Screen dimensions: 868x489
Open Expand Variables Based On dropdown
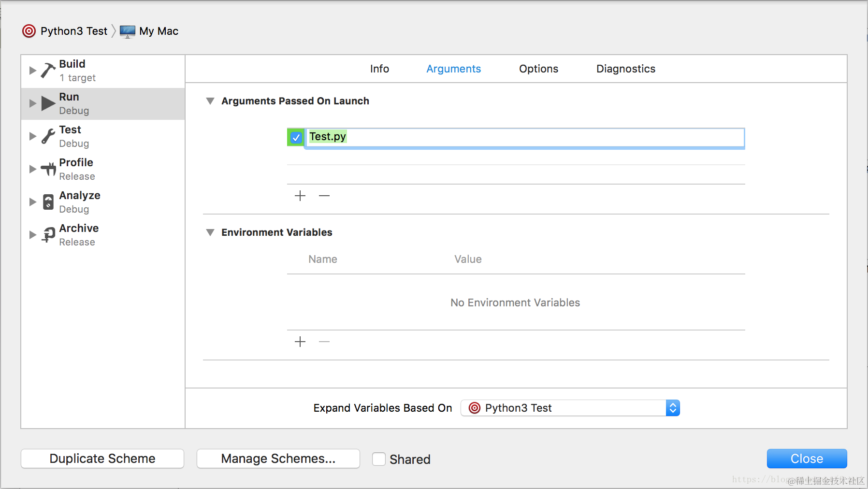570,408
